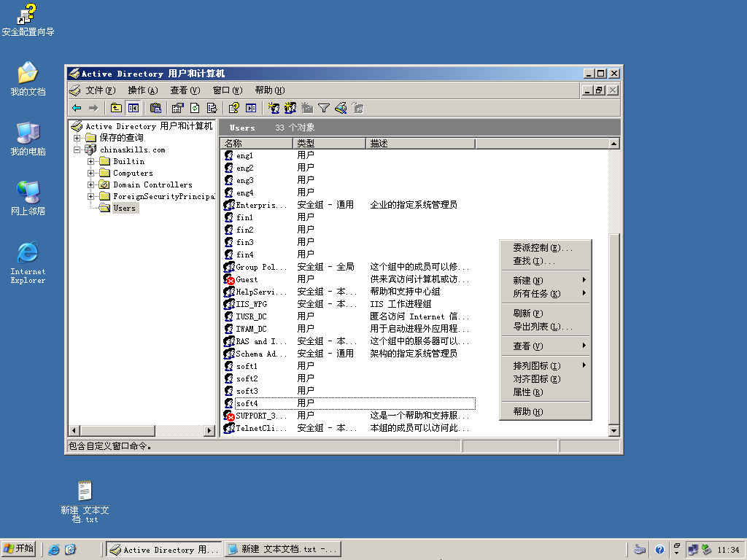
Task: Open the 排列图标(I) submenu in the context menu
Action: (546, 366)
